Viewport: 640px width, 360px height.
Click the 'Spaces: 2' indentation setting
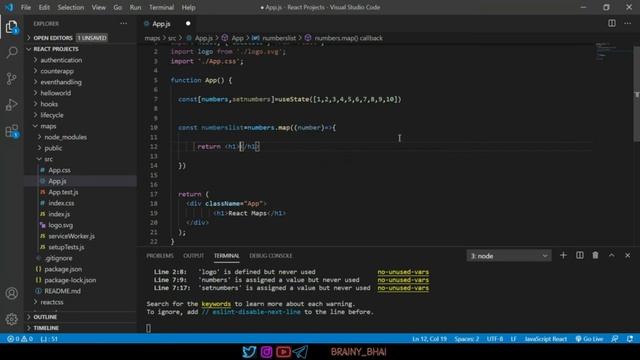click(x=467, y=339)
